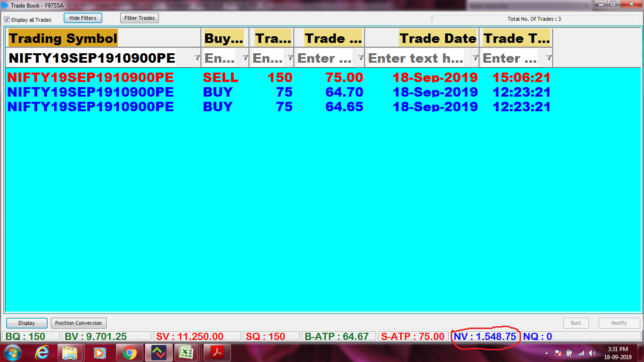Viewport: 644px width, 362px height.
Task: Click the B-ATP : 64.67 status entry
Action: (x=339, y=336)
